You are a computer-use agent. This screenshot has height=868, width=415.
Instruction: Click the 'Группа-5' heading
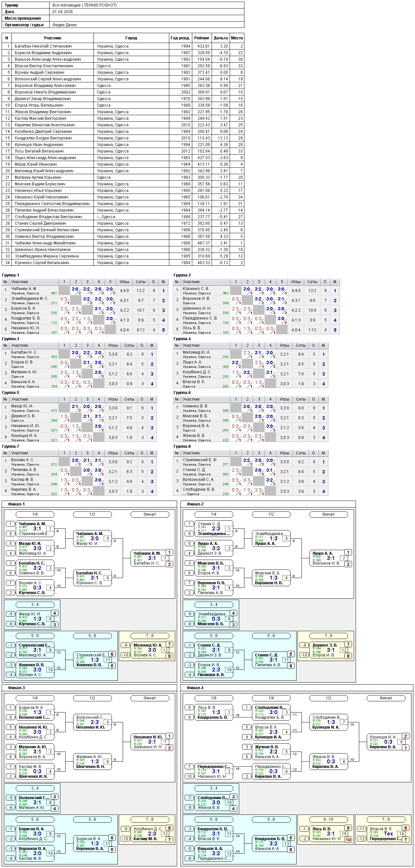pyautogui.click(x=10, y=393)
